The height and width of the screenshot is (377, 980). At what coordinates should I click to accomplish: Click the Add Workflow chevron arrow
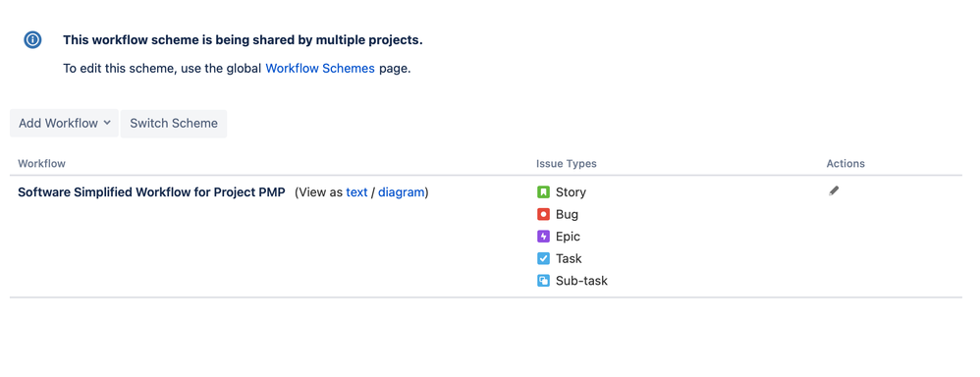tap(107, 123)
